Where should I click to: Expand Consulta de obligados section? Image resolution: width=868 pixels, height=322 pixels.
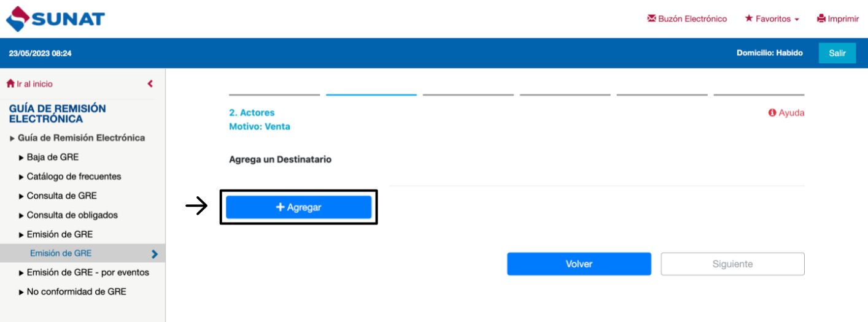(x=72, y=215)
